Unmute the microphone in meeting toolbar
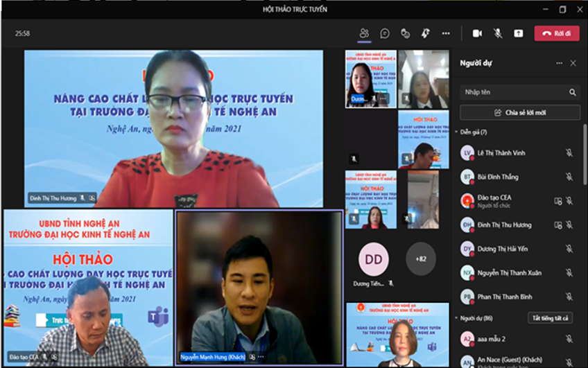 [x=498, y=33]
